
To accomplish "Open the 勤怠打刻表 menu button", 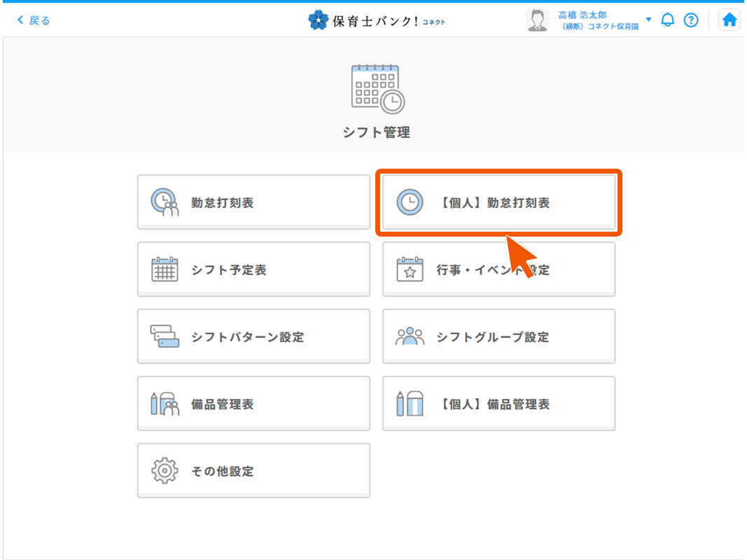I will pos(253,202).
